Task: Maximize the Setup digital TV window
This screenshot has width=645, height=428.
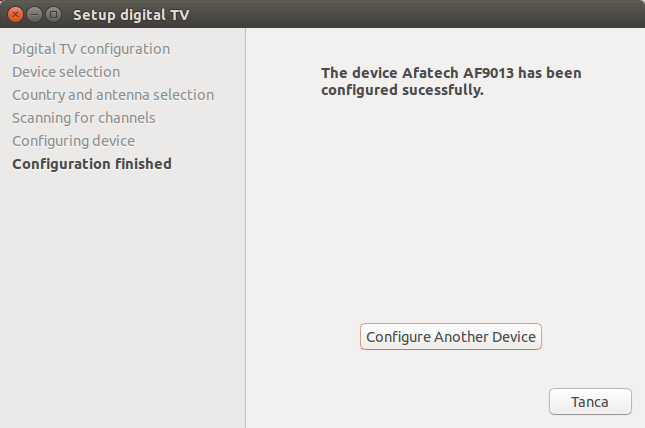Action: tap(53, 14)
